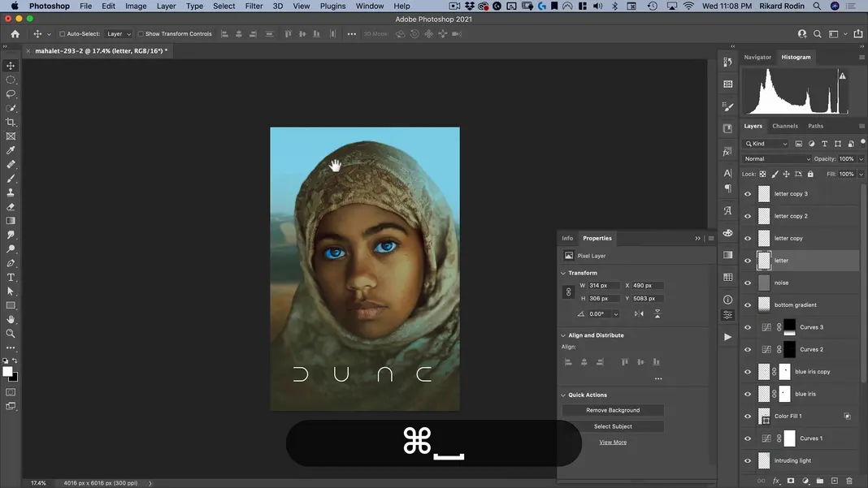Select the Gradient tool
This screenshot has height=488, width=868.
pos(11,221)
